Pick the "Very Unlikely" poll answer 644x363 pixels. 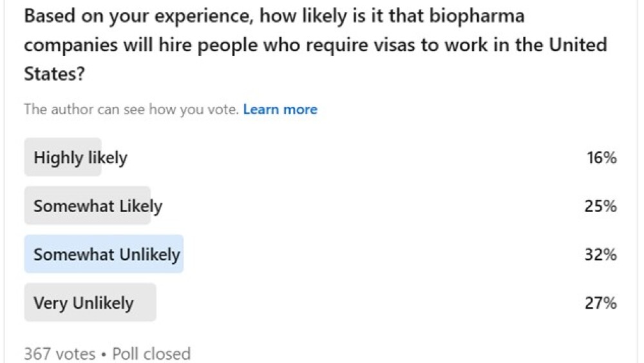tap(84, 303)
